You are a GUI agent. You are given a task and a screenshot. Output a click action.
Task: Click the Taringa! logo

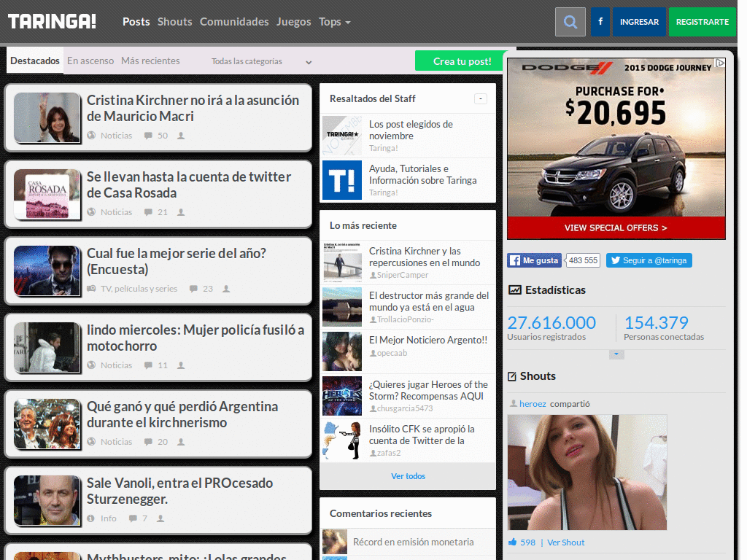[52, 21]
